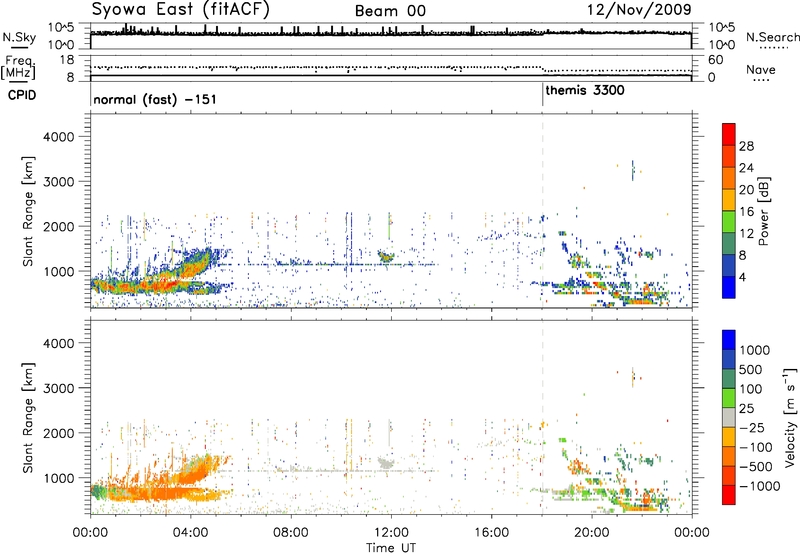
Task: Click the Velocity [m s-1] colorbar label
Action: (x=790, y=417)
